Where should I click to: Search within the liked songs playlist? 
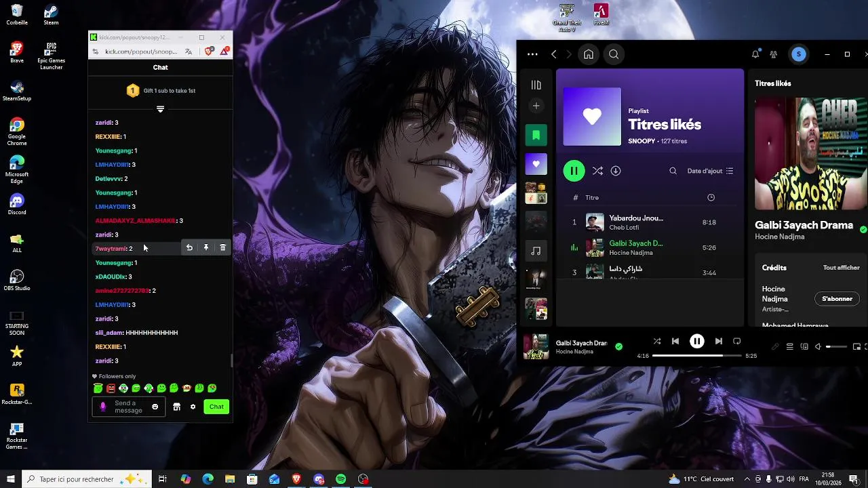[x=673, y=171]
